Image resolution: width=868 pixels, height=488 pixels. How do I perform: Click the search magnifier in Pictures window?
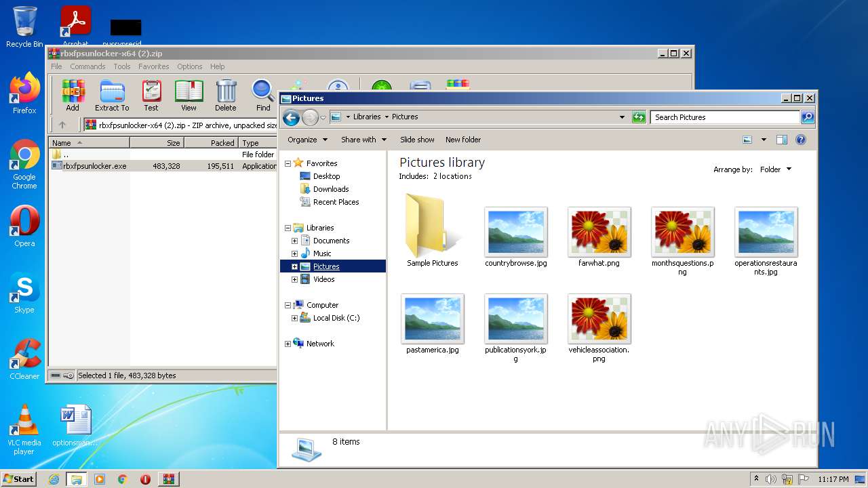click(x=807, y=117)
